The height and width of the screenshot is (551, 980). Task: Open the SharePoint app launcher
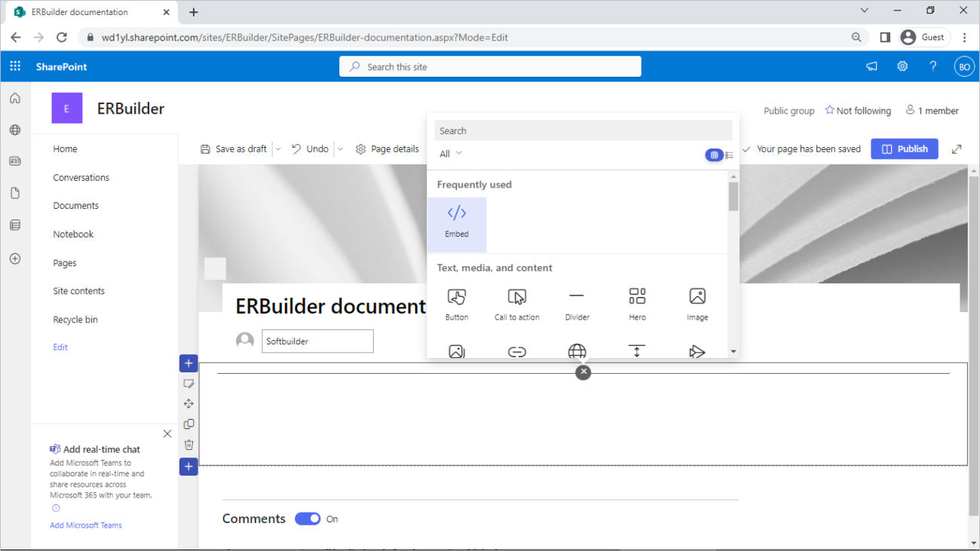(15, 66)
